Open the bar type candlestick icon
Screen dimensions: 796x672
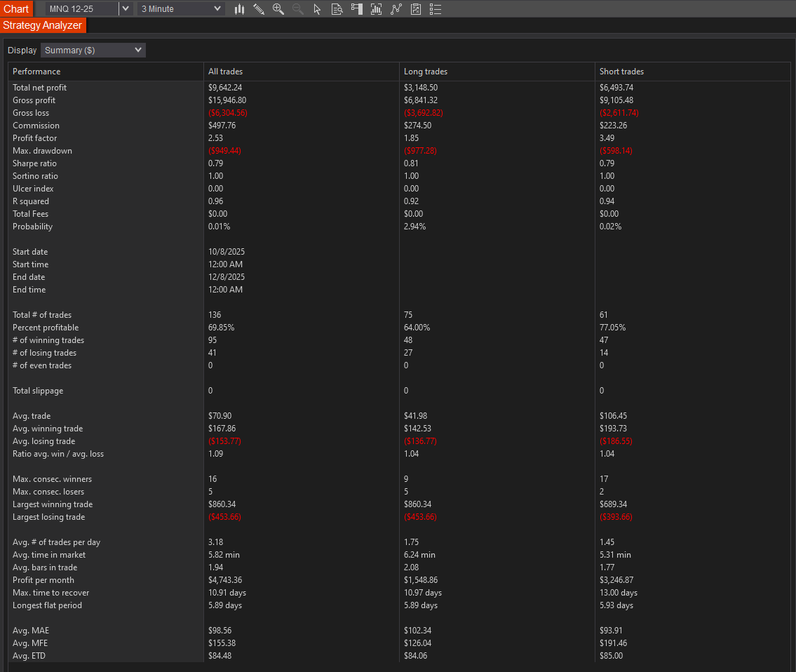coord(239,9)
